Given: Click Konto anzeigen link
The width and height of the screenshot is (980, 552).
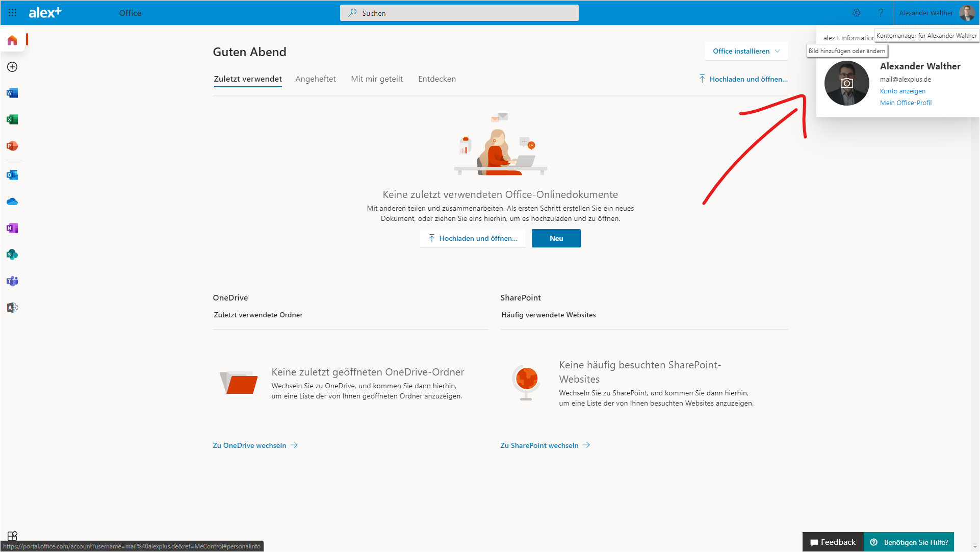Looking at the screenshot, I should pos(902,91).
